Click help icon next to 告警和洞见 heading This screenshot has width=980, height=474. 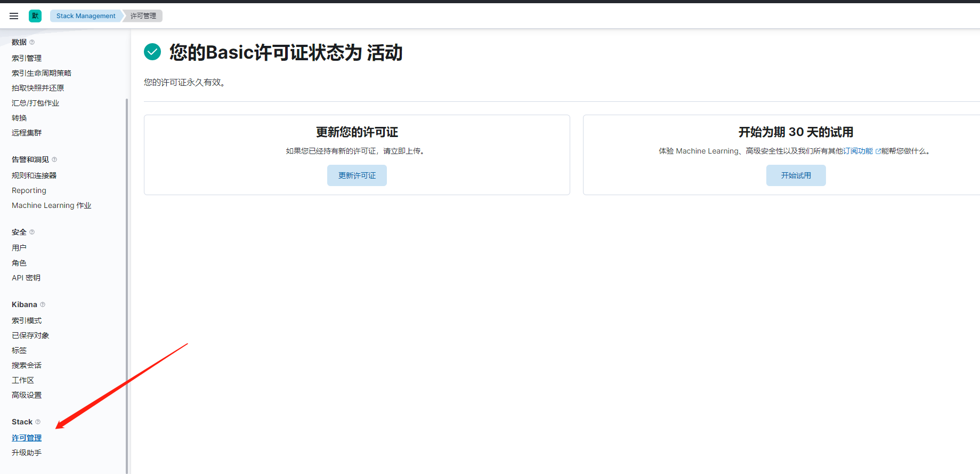[x=54, y=159]
